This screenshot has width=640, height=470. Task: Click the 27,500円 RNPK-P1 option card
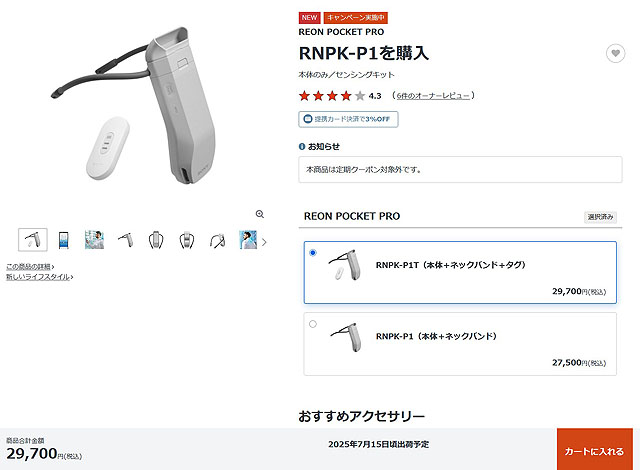tap(460, 344)
